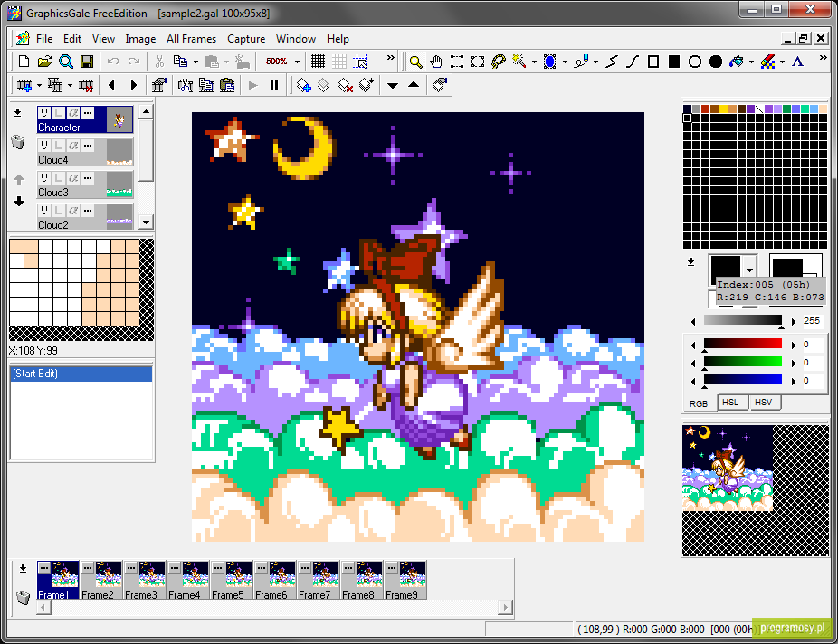Screen dimensions: 838x644
Task: Click the green channel slider
Action: click(x=743, y=363)
